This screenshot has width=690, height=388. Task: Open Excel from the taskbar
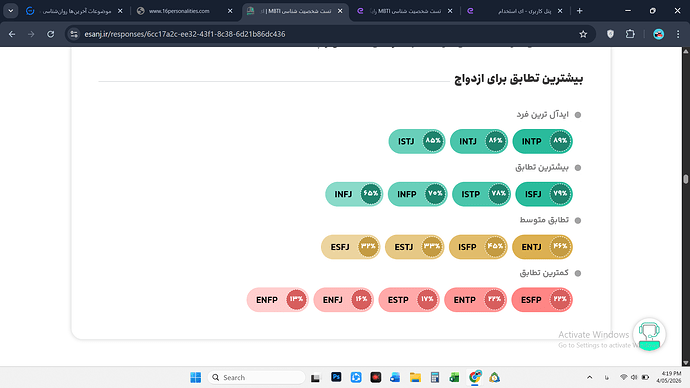pos(455,377)
